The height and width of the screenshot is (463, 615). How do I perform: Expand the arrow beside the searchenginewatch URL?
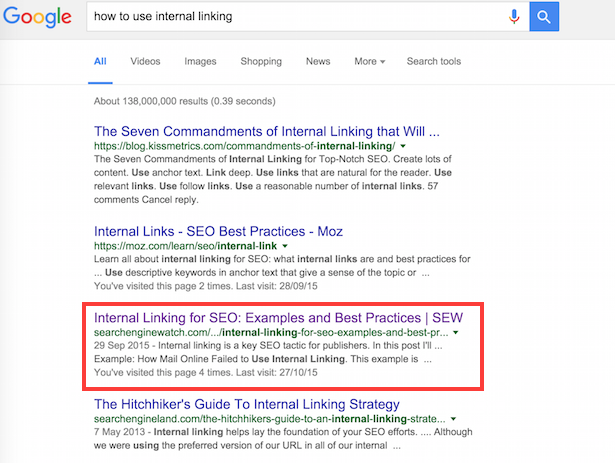point(456,330)
